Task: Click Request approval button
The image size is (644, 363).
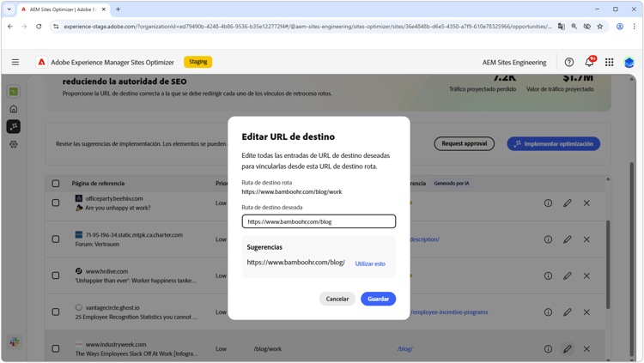Action: click(x=464, y=143)
